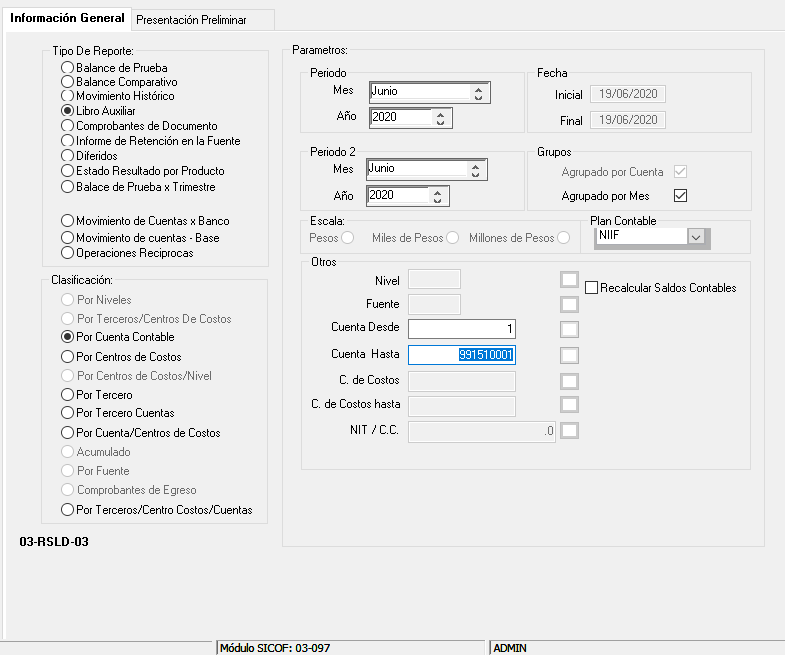Toggle the Agrupado por Mes checkbox
Image resolution: width=785 pixels, height=655 pixels.
coord(681,195)
